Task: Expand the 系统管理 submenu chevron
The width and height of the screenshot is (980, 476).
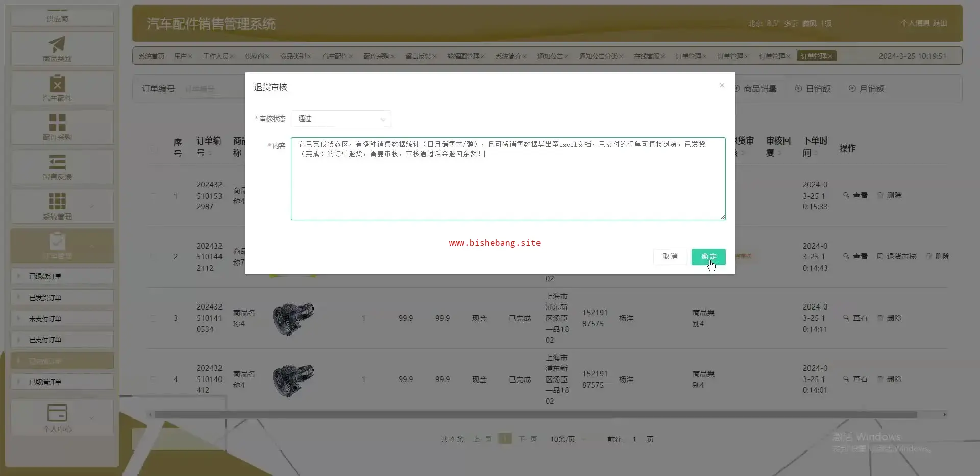Action: (x=92, y=206)
